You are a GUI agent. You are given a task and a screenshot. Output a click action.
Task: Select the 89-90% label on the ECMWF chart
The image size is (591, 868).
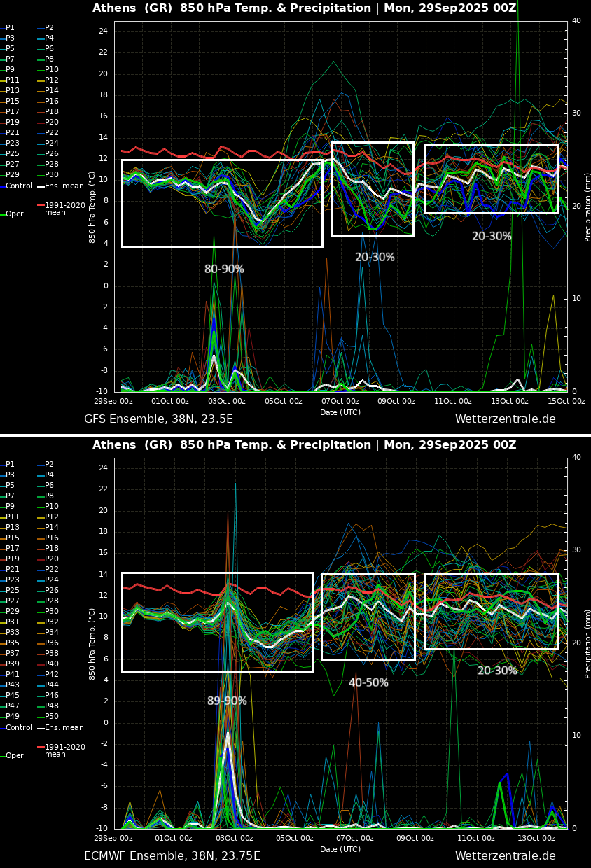click(227, 701)
